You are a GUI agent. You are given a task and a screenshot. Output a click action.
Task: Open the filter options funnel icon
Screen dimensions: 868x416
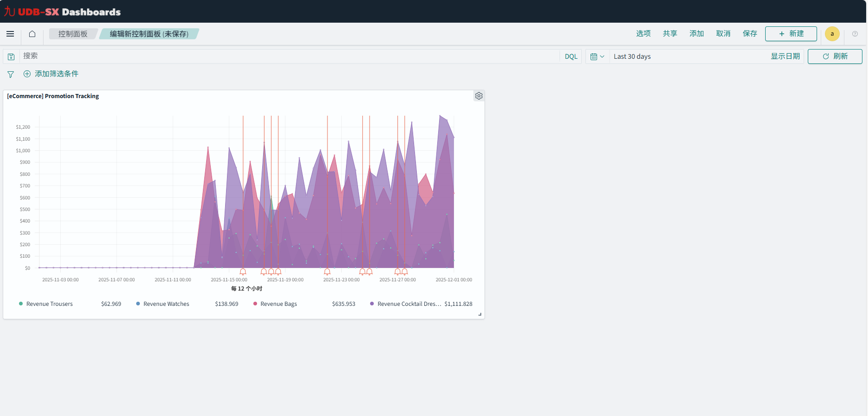11,74
